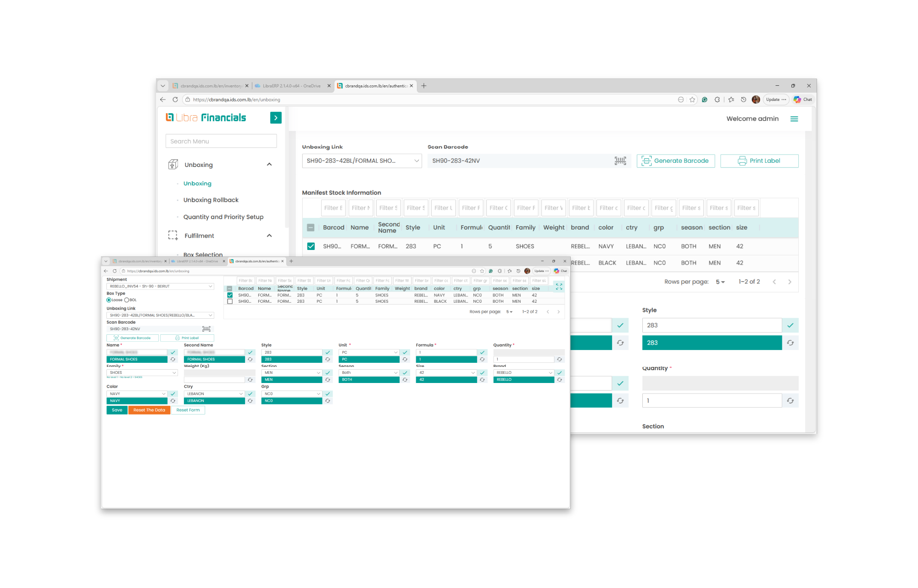Click Print Label in the back window
Image resolution: width=918 pixels, height=588 pixels.
759,161
